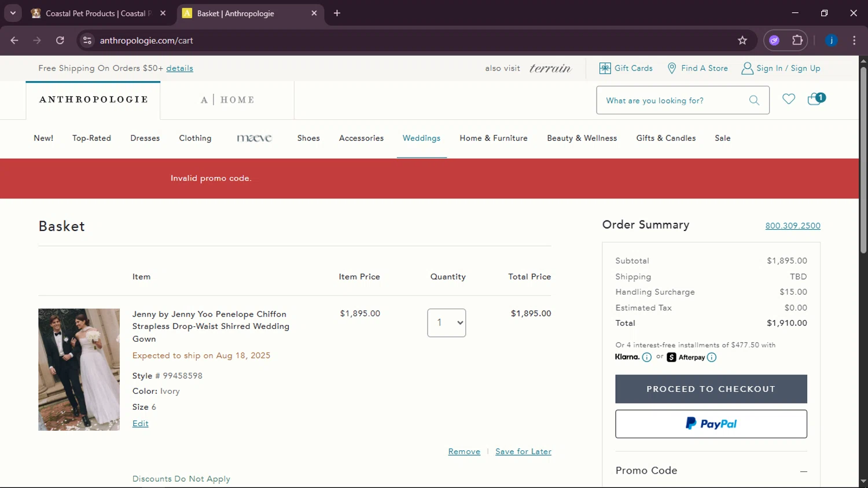Open the shopping basket icon
This screenshot has height=488, width=868.
click(x=816, y=98)
